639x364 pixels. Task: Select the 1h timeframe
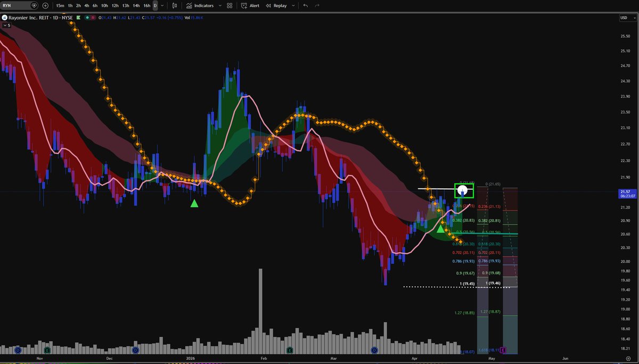point(70,5)
